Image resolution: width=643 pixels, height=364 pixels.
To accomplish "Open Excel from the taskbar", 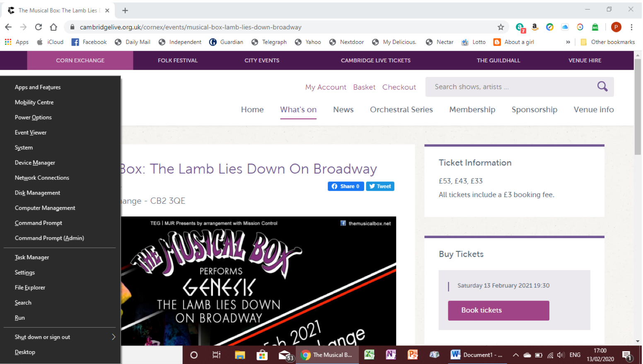I will pyautogui.click(x=369, y=355).
